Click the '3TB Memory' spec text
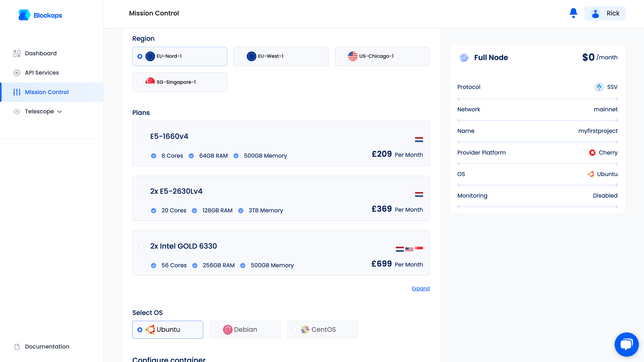This screenshot has height=362, width=644. click(x=266, y=211)
